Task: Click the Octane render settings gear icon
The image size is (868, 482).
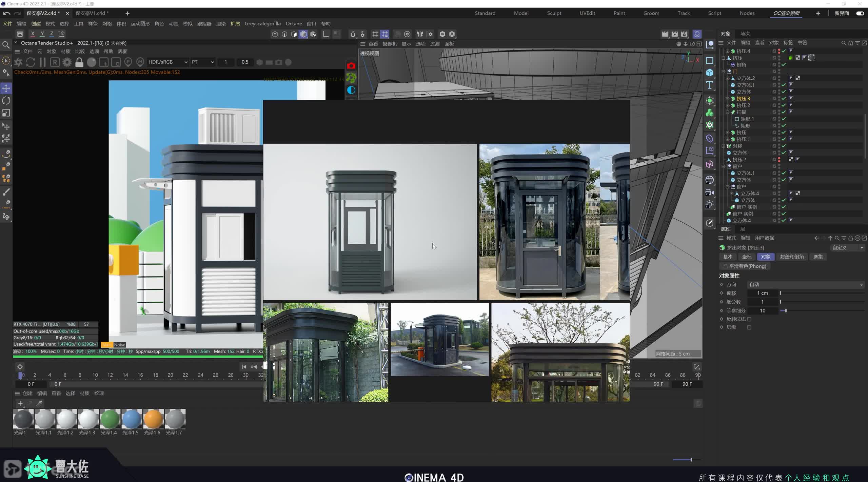Action: pyautogui.click(x=67, y=62)
